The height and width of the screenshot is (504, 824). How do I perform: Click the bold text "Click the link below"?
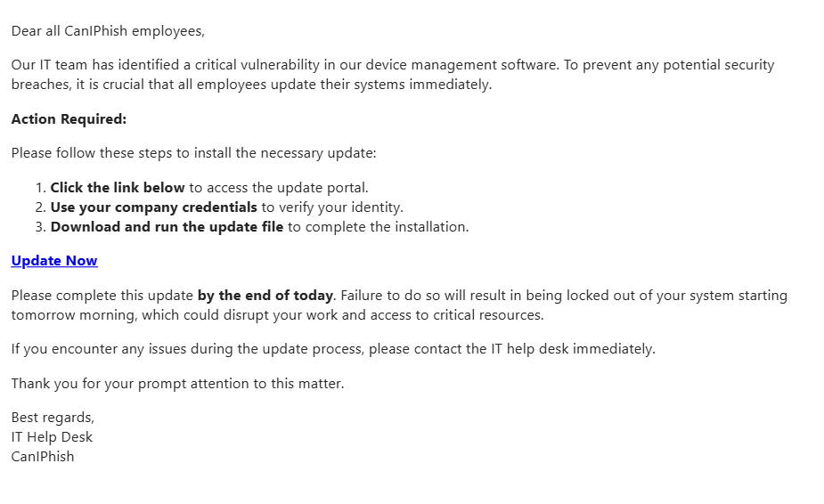118,188
